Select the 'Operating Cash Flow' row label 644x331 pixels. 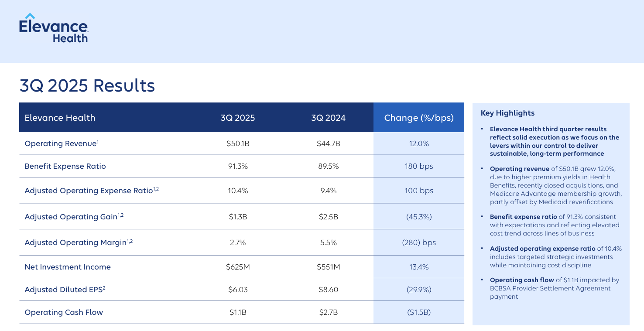coord(64,312)
